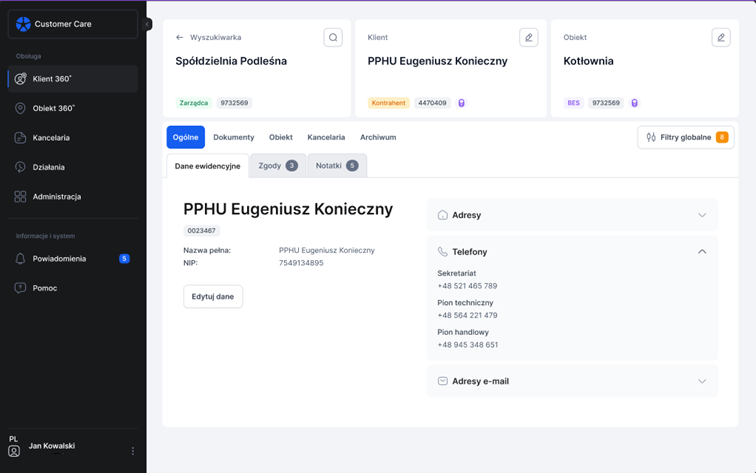
Task: Click the orange badge on Filtry globalne
Action: click(x=722, y=137)
